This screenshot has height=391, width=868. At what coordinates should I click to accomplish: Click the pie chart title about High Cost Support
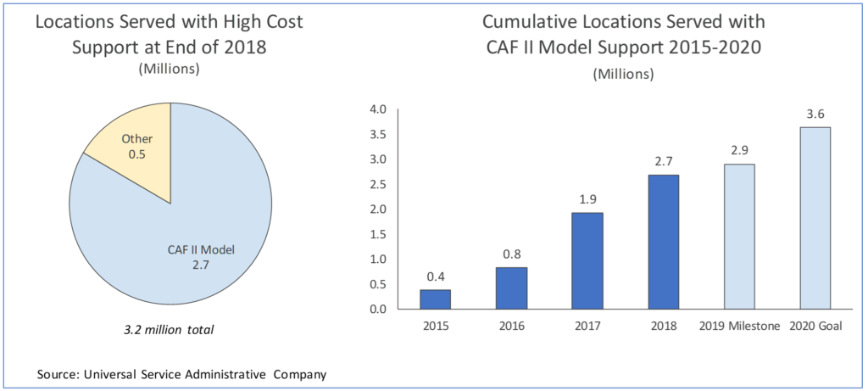coord(169,35)
